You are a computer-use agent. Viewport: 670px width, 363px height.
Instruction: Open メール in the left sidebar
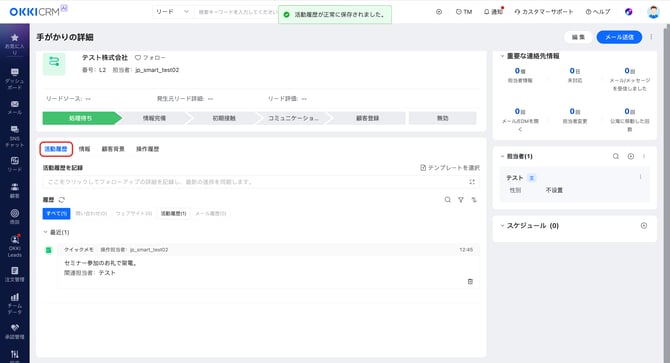click(15, 107)
